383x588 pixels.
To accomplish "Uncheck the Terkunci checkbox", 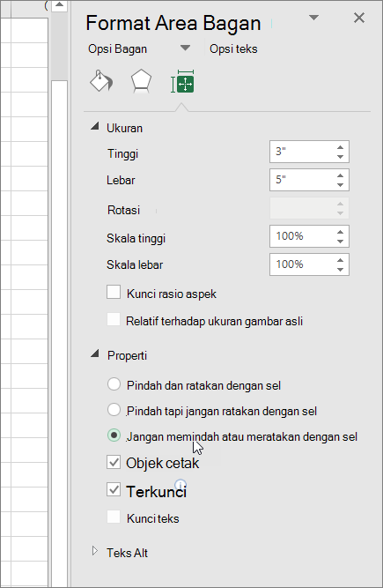I will 114,490.
